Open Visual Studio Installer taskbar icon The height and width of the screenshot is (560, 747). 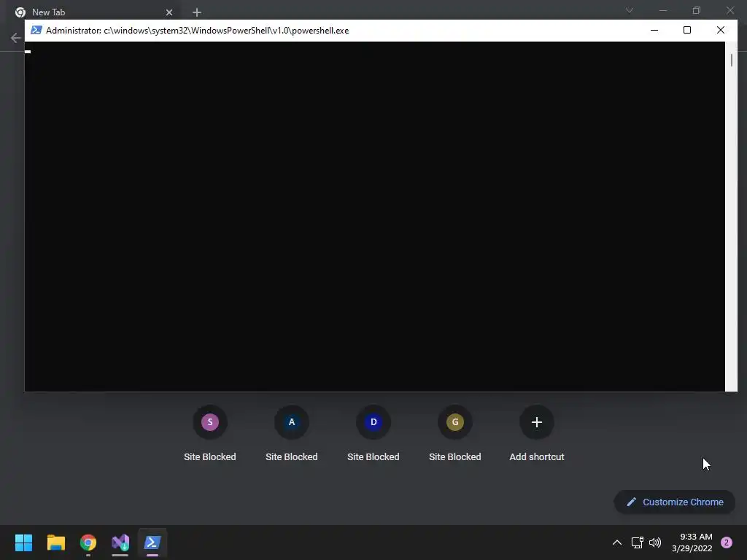[x=120, y=542]
